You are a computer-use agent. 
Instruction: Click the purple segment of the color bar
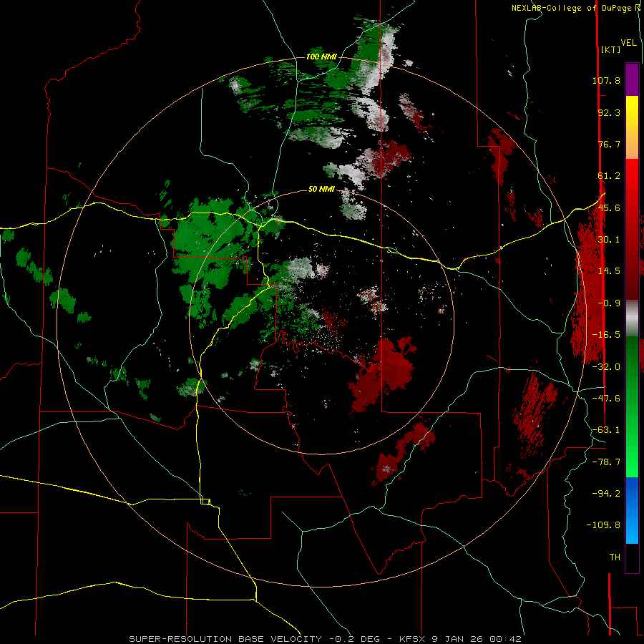[632, 79]
